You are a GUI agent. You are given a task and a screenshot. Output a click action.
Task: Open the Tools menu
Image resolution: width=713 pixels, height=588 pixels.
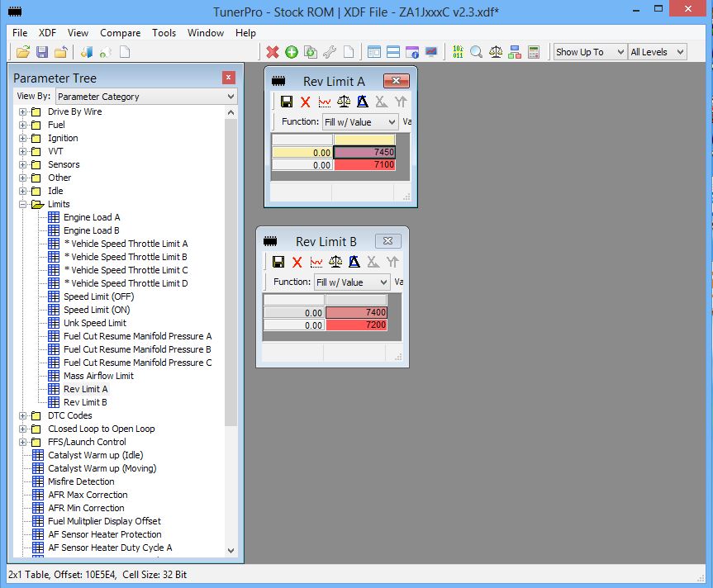point(164,33)
